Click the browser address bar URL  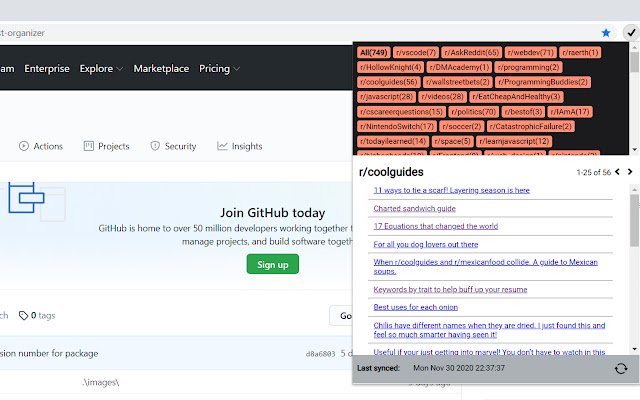(22, 33)
